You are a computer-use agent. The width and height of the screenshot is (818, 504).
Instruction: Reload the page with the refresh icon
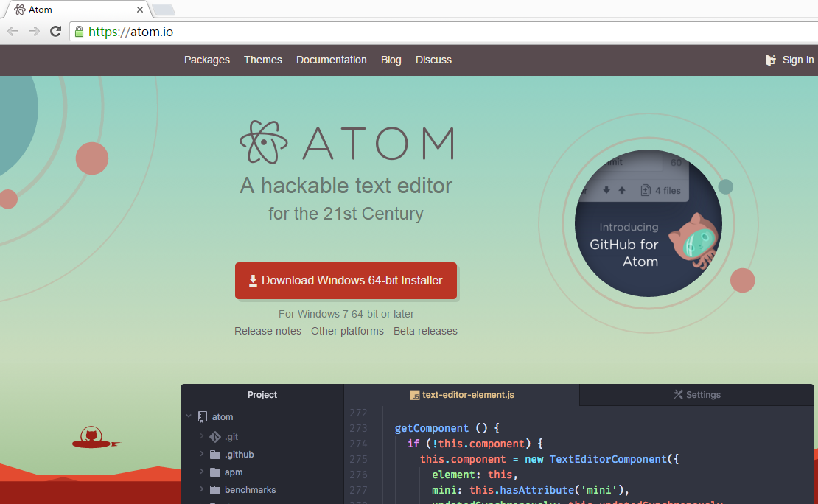tap(55, 31)
